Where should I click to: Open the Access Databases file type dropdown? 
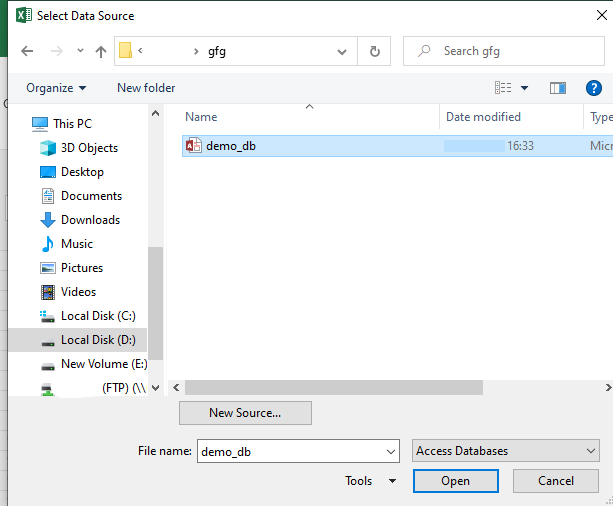click(505, 451)
